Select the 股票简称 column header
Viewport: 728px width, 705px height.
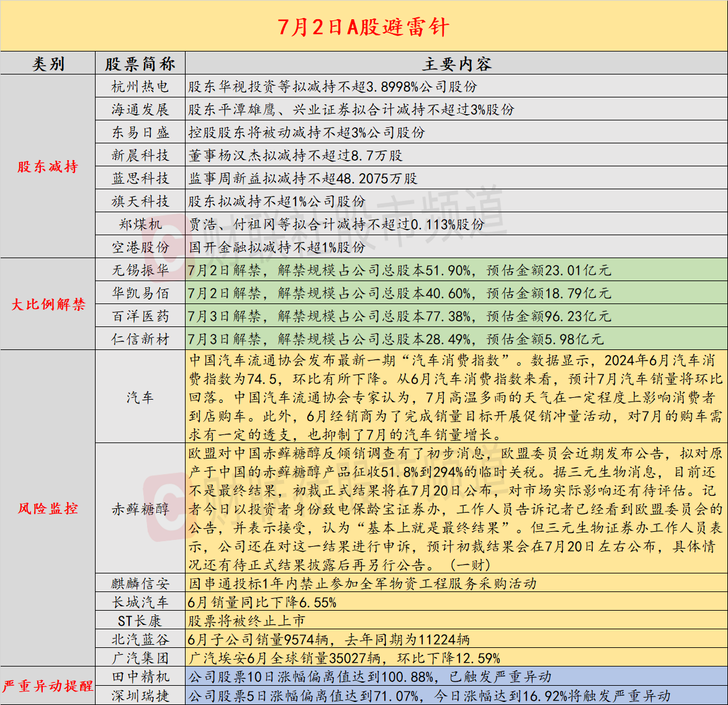pyautogui.click(x=140, y=63)
